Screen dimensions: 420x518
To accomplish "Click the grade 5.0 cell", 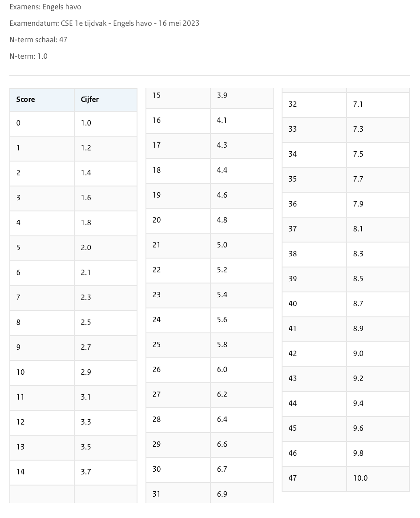I will (x=222, y=245).
